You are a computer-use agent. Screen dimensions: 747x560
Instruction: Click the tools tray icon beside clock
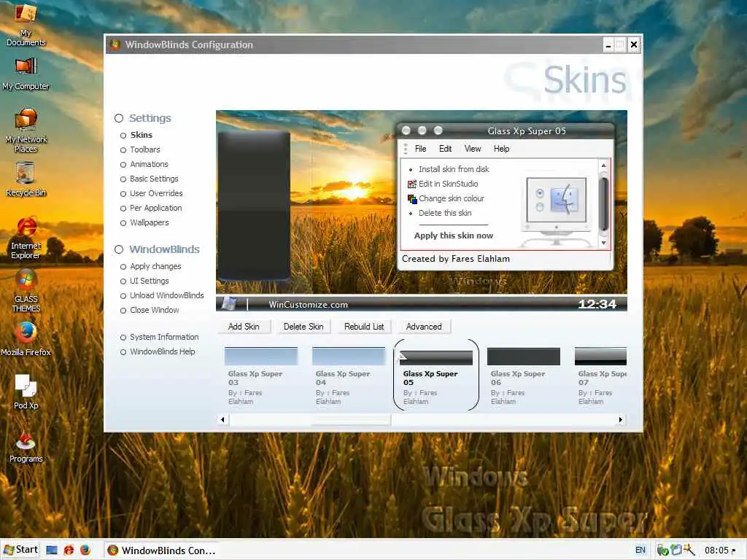689,550
